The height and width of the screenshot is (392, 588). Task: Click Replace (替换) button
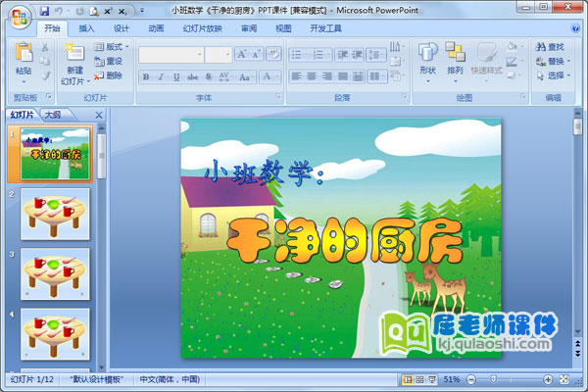[553, 61]
